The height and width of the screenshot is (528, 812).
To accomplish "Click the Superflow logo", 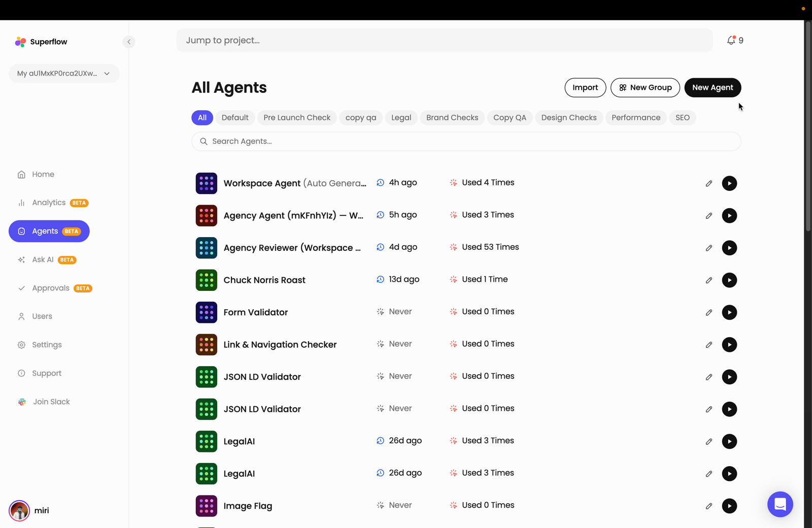I will point(41,42).
